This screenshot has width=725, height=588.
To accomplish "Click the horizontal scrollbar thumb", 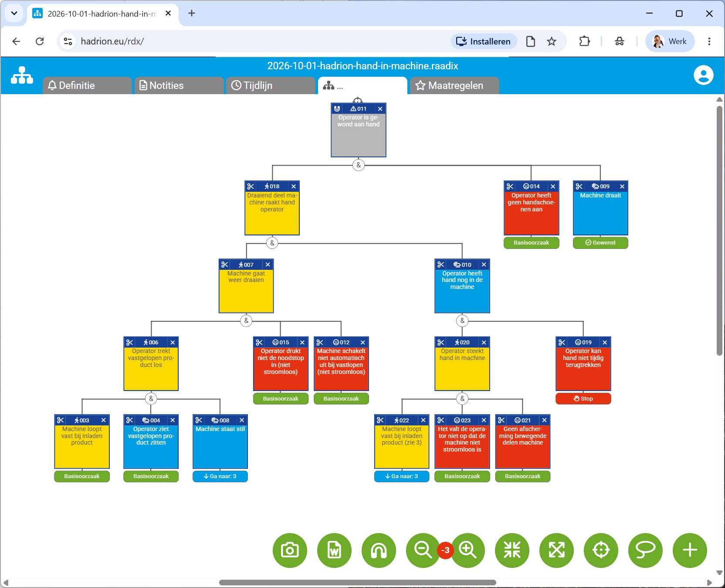I will pos(357,583).
